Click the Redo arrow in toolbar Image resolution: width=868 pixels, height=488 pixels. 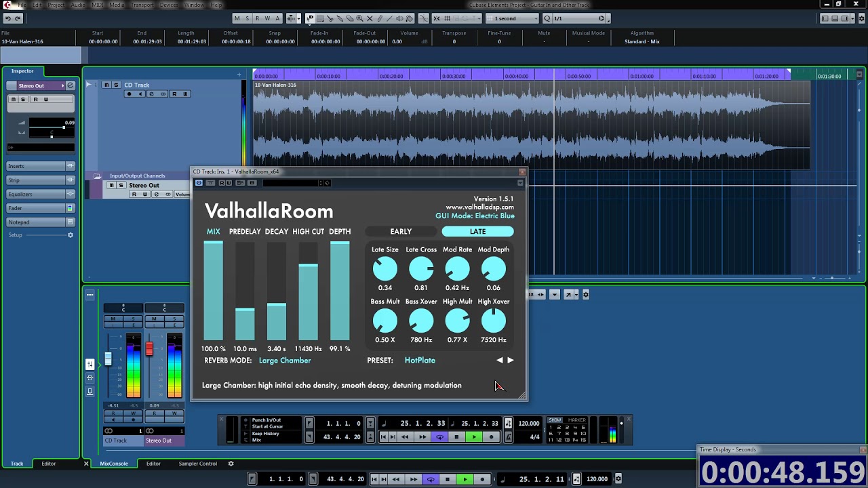tap(18, 18)
